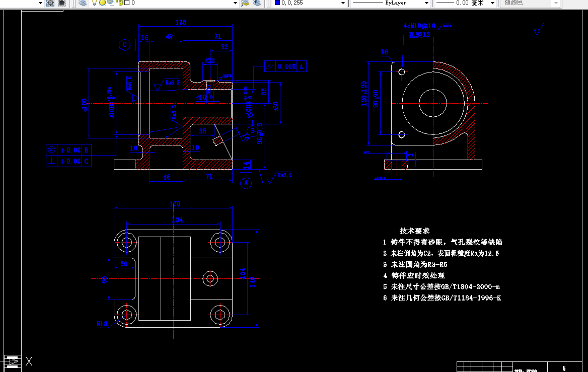Select the datum circle labeled C
Screen dimensions: 588x372
click(x=125, y=45)
